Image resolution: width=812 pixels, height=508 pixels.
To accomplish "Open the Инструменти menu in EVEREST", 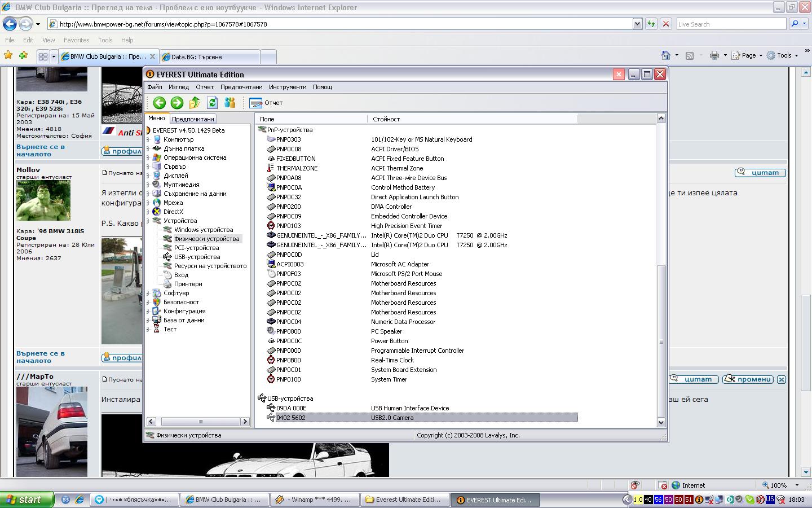I will pyautogui.click(x=288, y=87).
